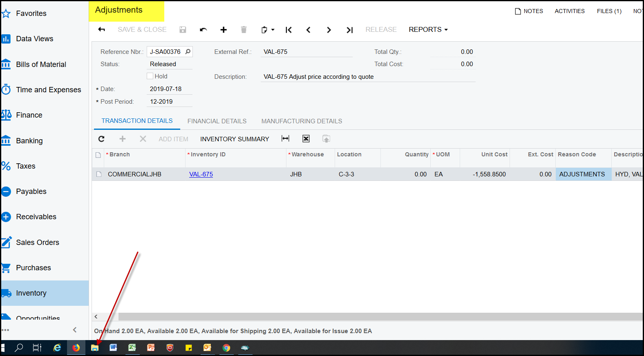
Task: Switch to the Financial Details tab
Action: 217,121
